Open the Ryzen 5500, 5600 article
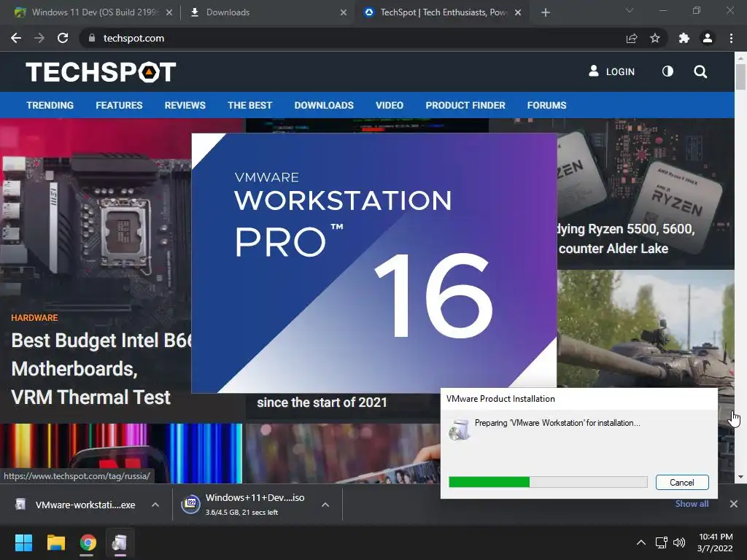Image resolution: width=747 pixels, height=560 pixels. [x=627, y=238]
